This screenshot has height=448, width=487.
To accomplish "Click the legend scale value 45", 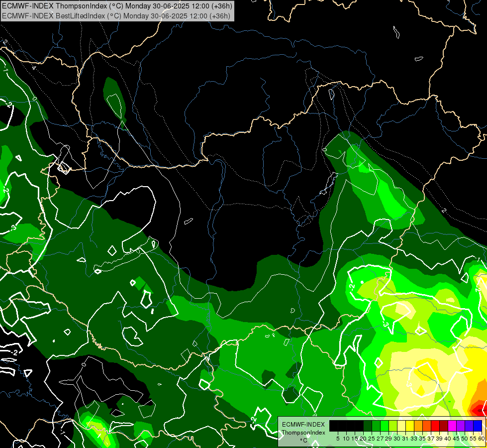I will pos(457,439).
